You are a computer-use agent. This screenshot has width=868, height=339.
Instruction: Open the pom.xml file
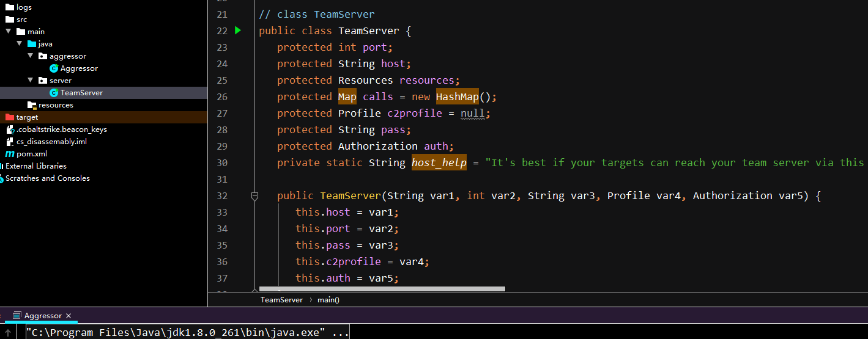(x=32, y=154)
